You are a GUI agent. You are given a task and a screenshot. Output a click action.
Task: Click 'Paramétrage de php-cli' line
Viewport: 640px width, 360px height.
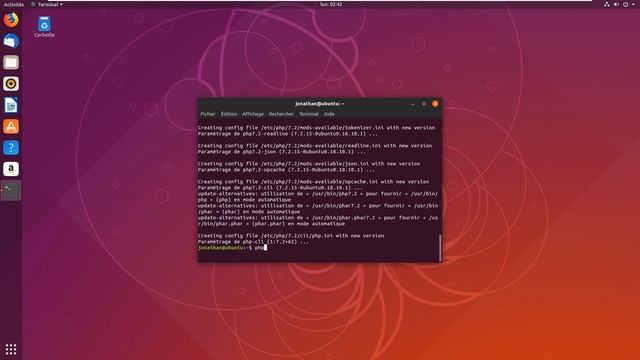tap(253, 242)
